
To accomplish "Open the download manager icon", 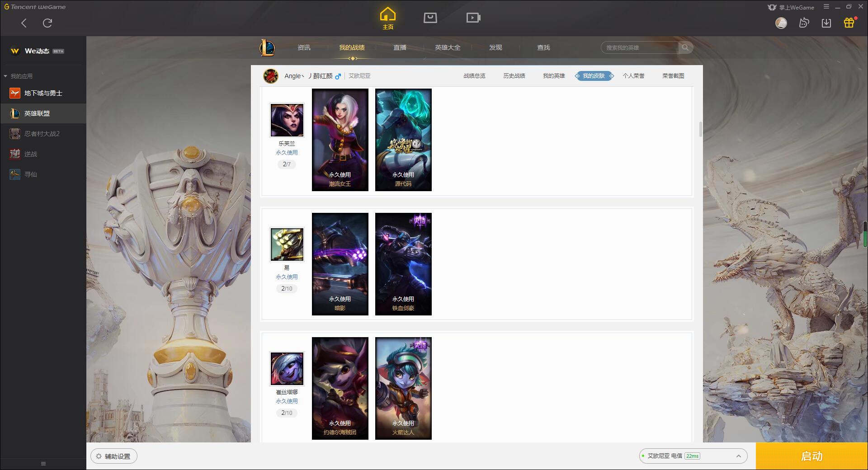I will click(826, 23).
